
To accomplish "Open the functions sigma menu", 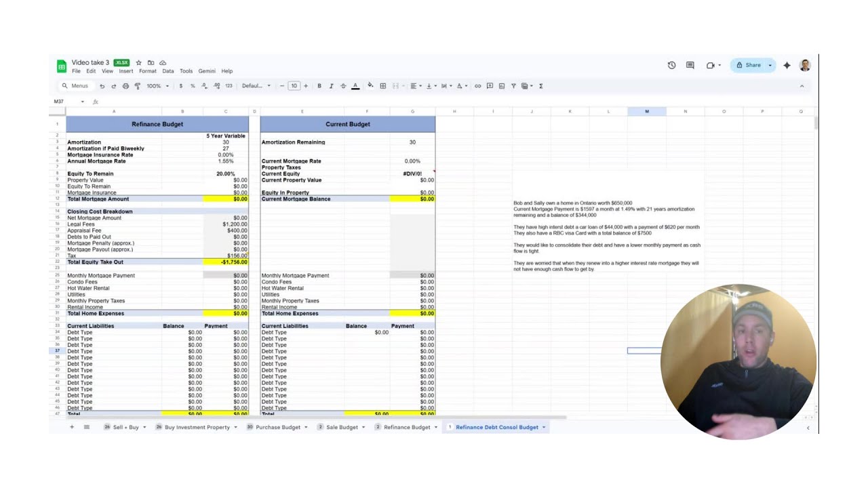I will point(540,86).
